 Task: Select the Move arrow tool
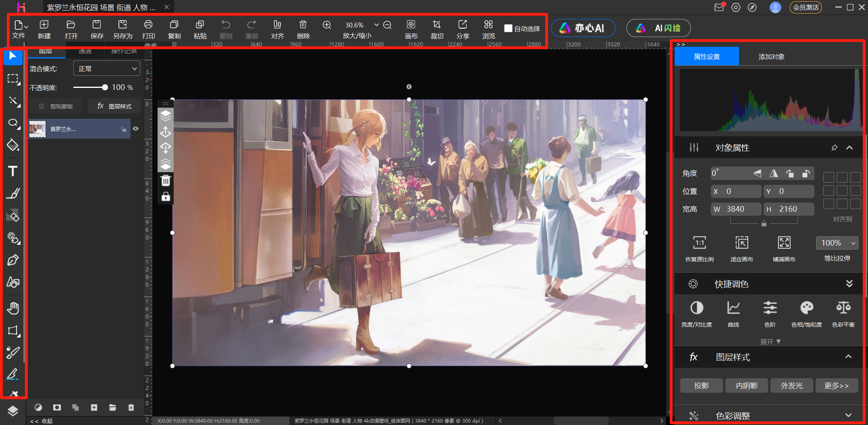[13, 56]
